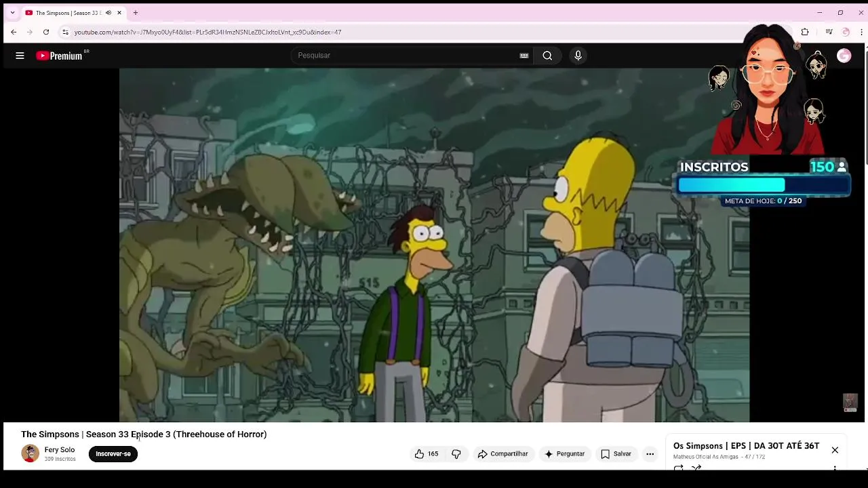Close The Simpsons browser tab
Screen dimensions: 868x488
click(x=119, y=12)
